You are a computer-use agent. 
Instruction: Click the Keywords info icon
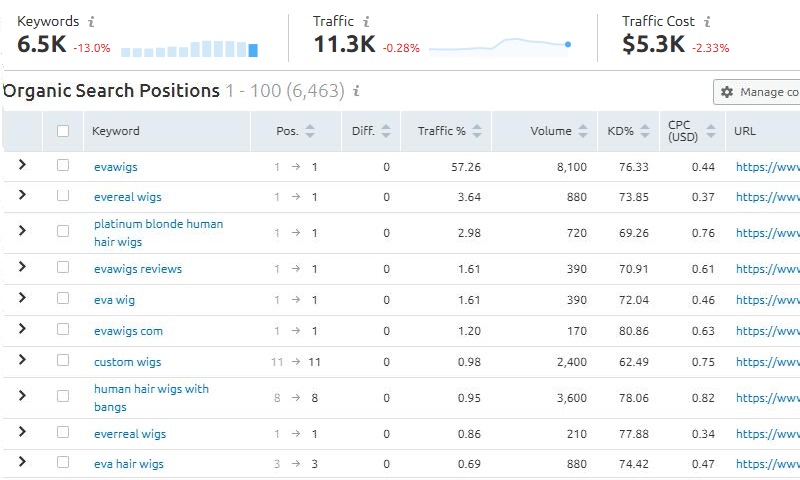[x=91, y=21]
